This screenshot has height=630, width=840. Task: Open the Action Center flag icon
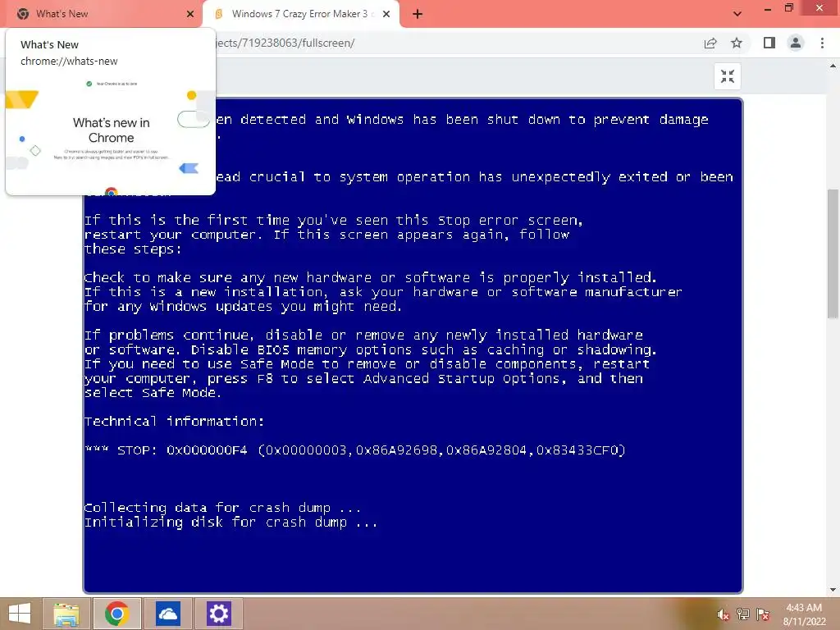pyautogui.click(x=763, y=614)
